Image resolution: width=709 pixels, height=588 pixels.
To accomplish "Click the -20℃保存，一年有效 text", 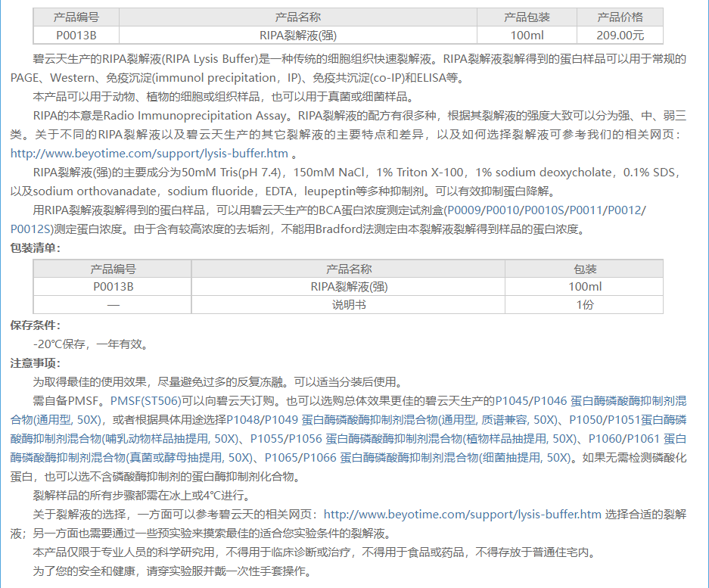I will pos(91,344).
